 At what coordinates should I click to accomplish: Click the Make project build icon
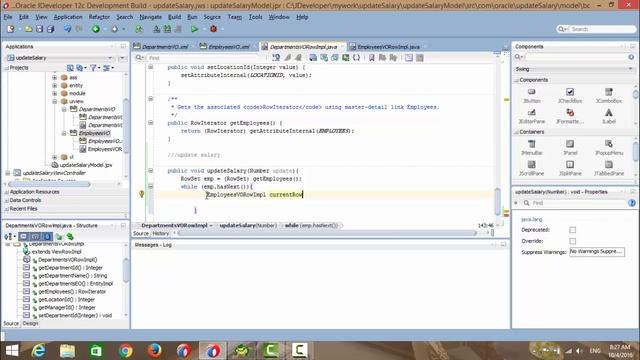156,29
